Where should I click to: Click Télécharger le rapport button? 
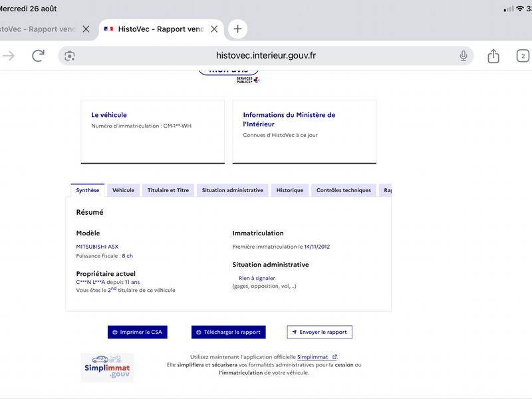[228, 332]
